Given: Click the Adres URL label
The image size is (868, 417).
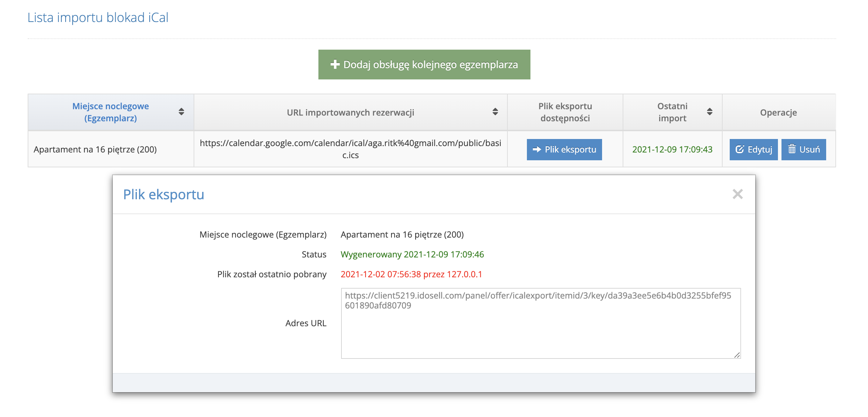Looking at the screenshot, I should (306, 323).
